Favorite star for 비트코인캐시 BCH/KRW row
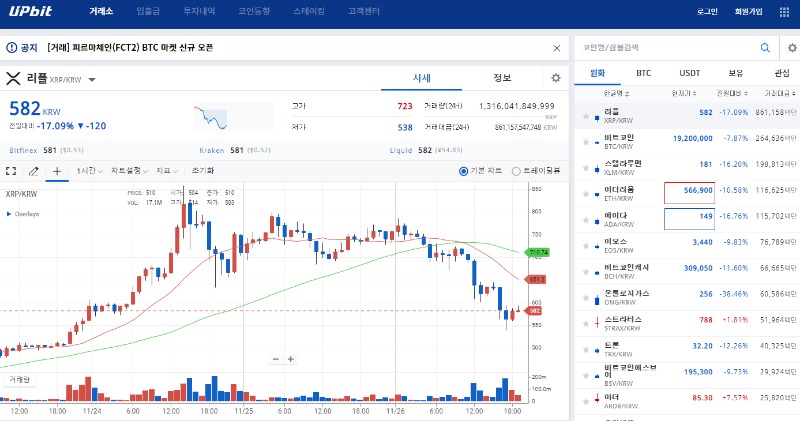 point(586,272)
